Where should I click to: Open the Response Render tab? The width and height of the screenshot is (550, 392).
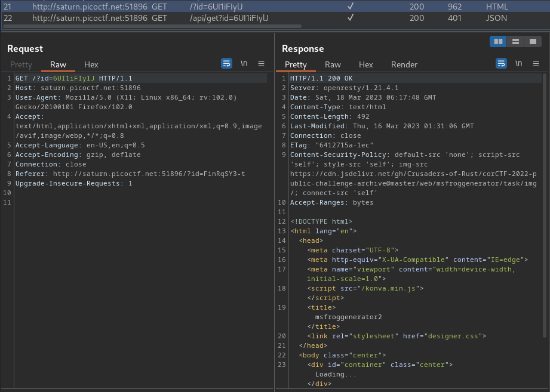pos(404,65)
